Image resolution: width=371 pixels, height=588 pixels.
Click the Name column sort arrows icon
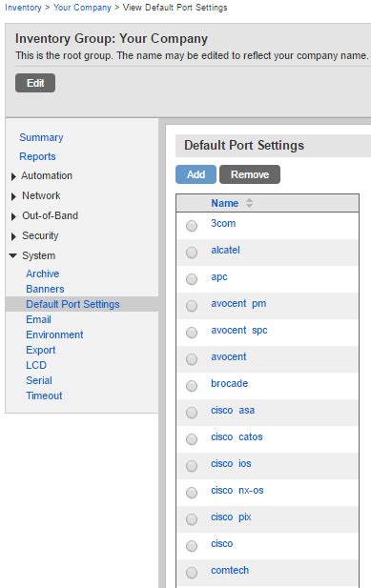[x=249, y=203]
